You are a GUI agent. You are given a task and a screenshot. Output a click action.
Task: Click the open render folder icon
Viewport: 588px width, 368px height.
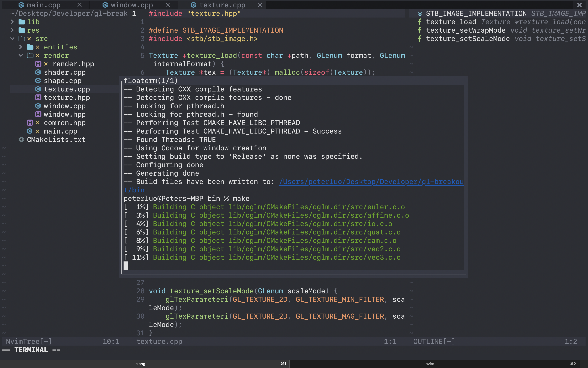click(x=30, y=56)
